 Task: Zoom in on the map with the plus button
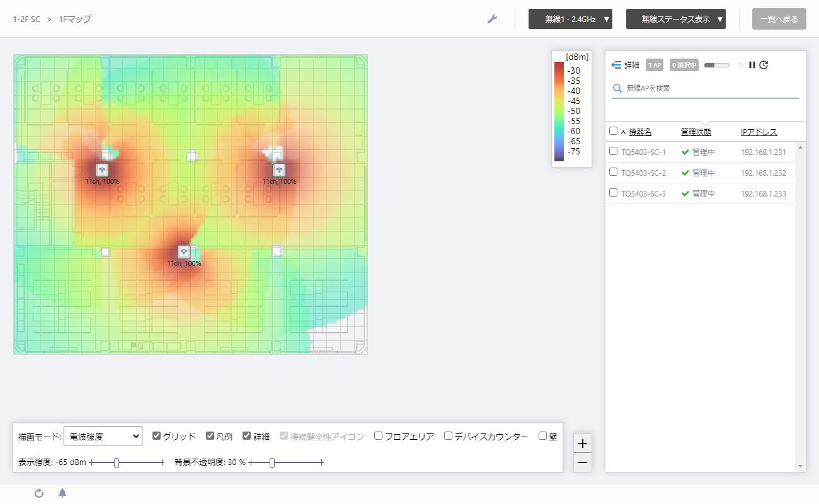coord(583,443)
